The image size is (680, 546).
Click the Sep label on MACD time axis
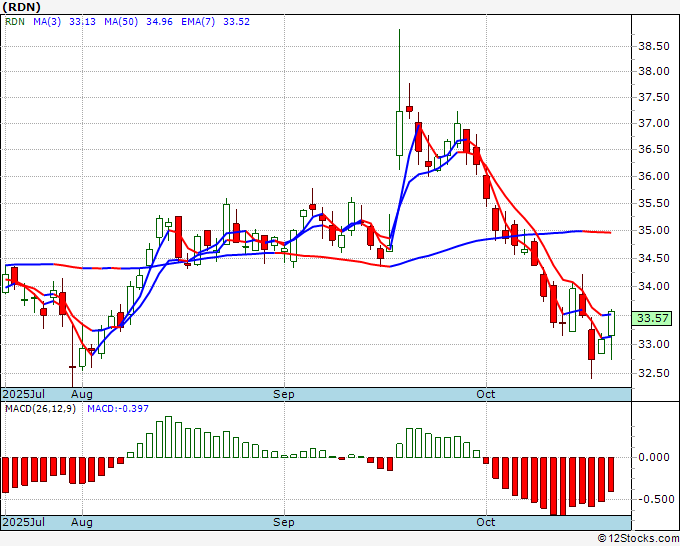click(x=284, y=522)
